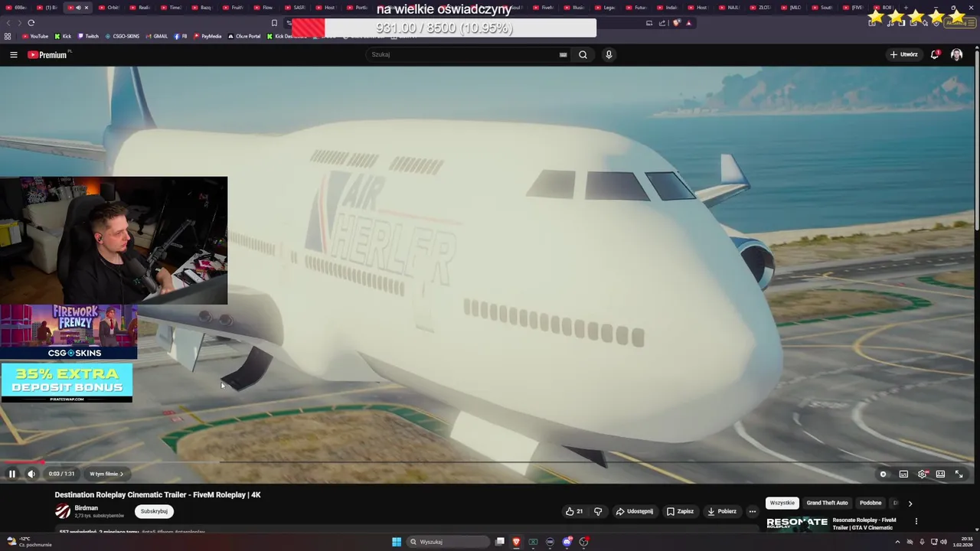Click the 'Pobierz' download button
The image size is (980, 551).
coord(721,511)
